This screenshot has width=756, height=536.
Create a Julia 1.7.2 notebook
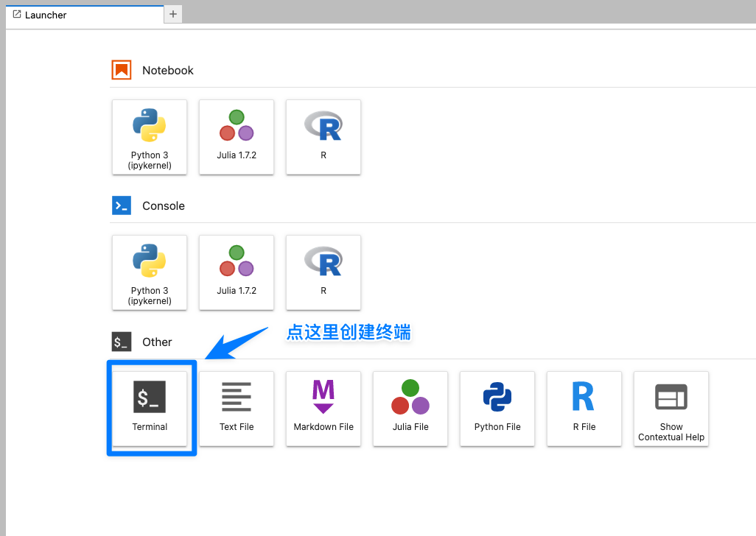237,137
